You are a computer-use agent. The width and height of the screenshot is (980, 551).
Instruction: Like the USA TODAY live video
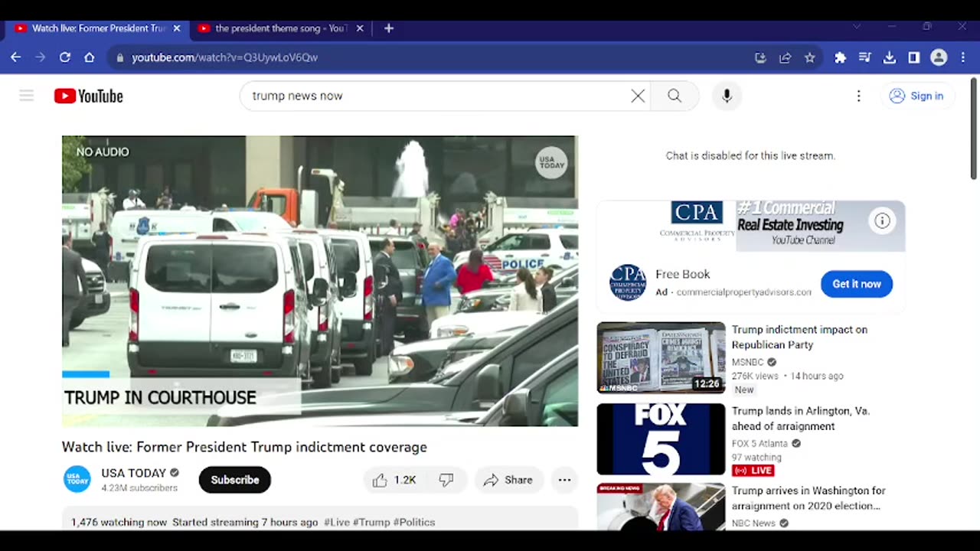[394, 480]
